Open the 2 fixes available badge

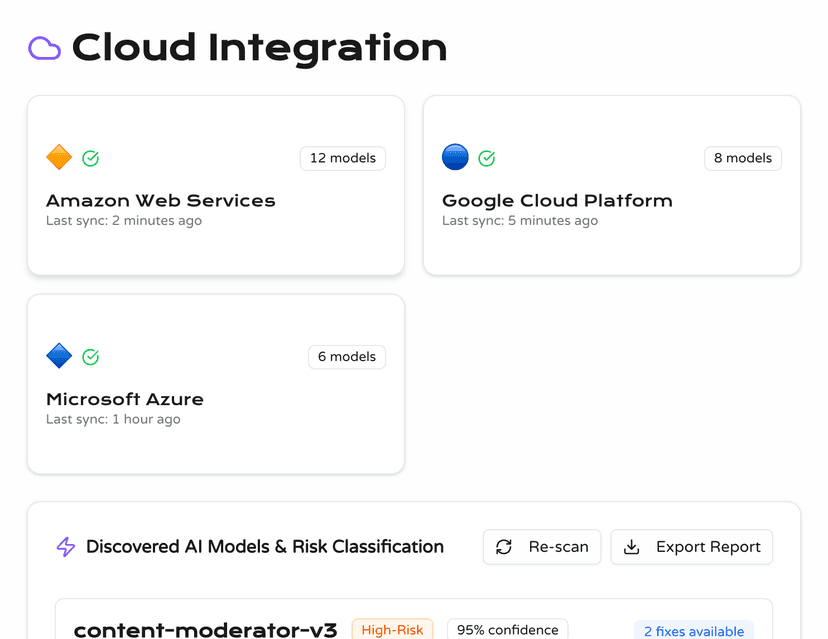click(694, 631)
